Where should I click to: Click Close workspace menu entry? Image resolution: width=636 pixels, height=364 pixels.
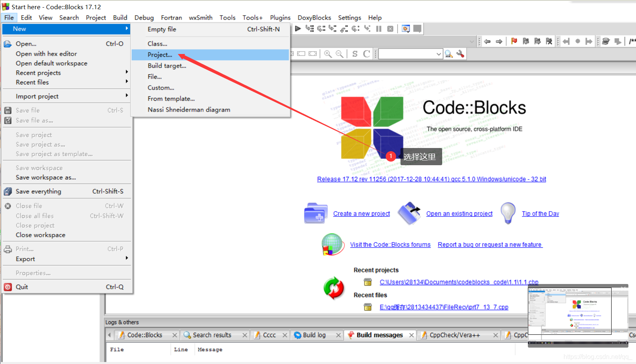(66, 235)
